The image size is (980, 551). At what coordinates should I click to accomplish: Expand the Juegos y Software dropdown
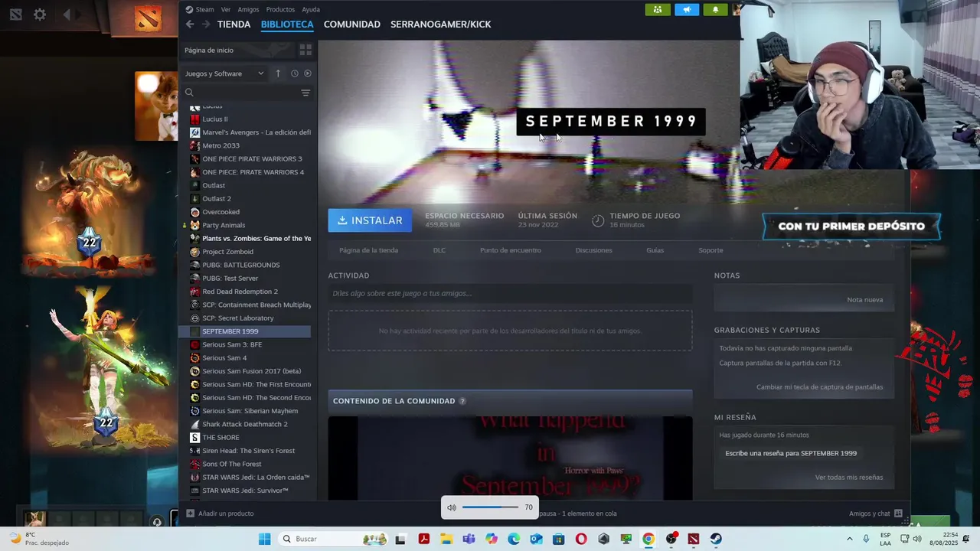click(224, 73)
